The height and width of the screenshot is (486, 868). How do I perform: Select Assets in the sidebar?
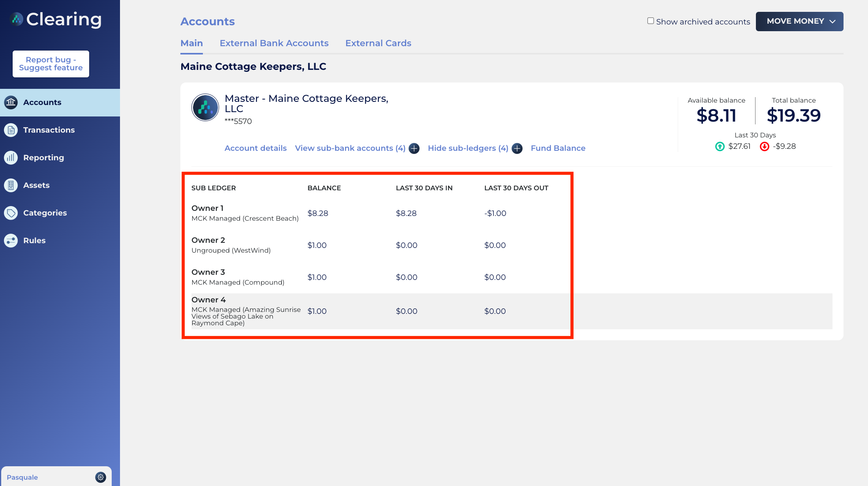[60, 186]
